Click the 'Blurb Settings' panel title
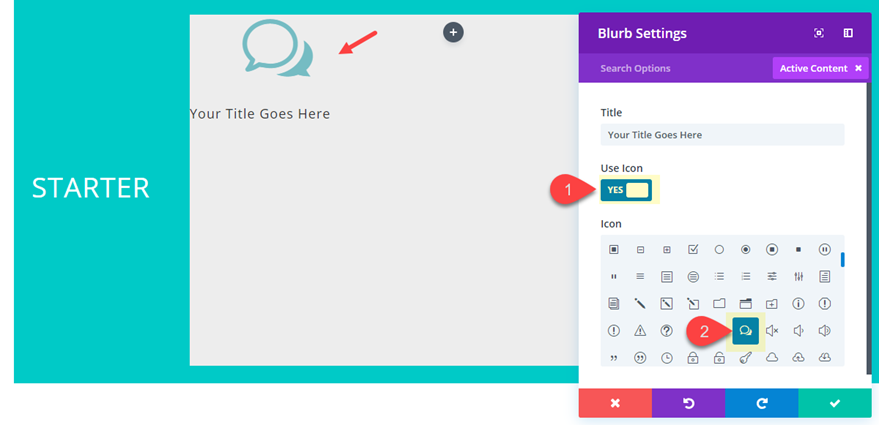Image resolution: width=880 pixels, height=426 pixels. (x=642, y=33)
